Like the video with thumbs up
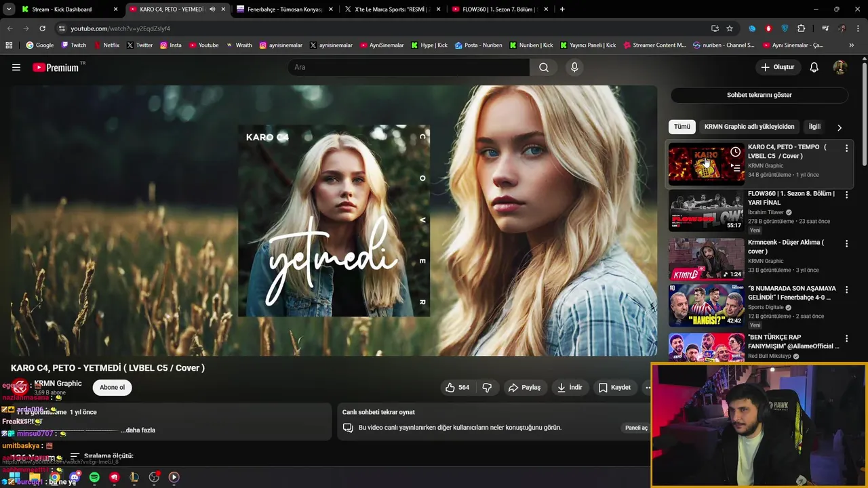868x488 pixels. click(x=457, y=388)
